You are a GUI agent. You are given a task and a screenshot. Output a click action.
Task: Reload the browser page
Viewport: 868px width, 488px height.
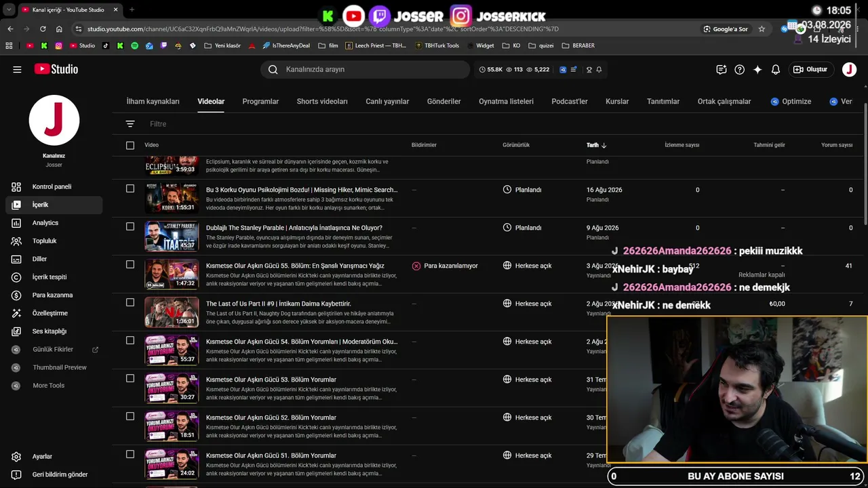[x=43, y=29]
